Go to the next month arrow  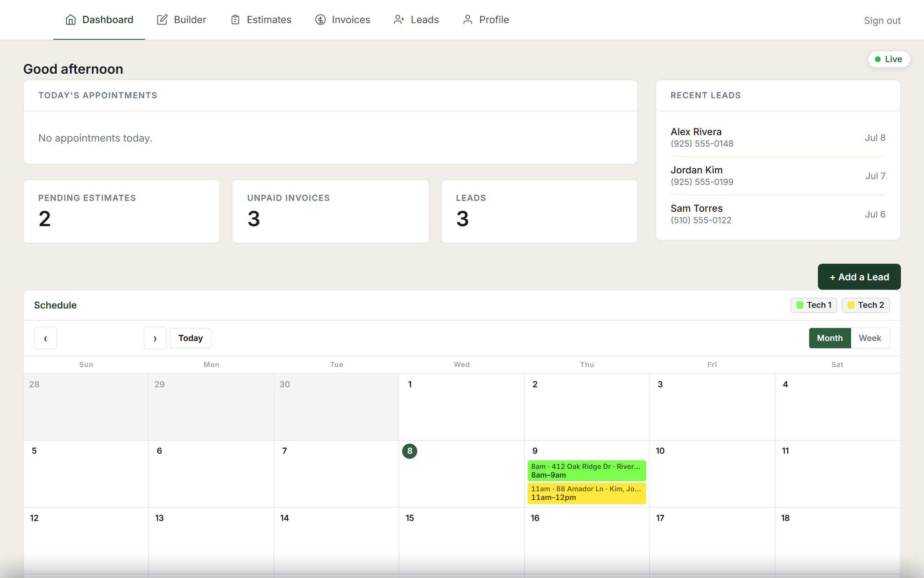155,338
